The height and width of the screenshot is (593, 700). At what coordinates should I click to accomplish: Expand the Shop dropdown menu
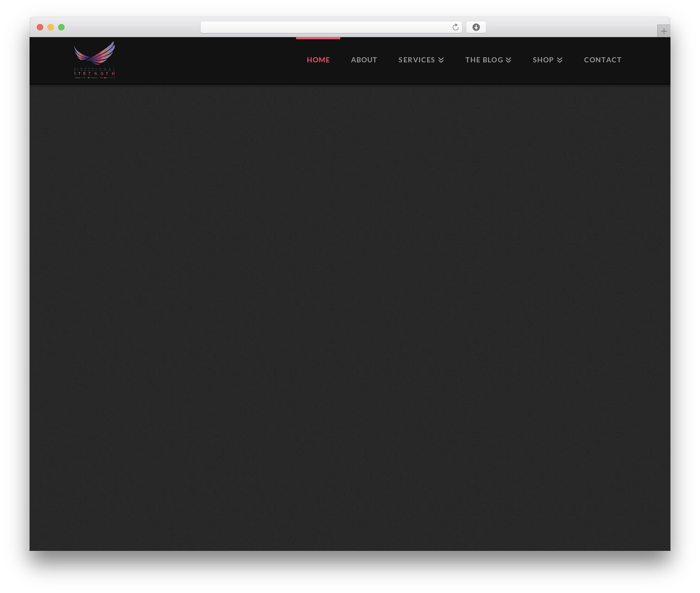547,60
